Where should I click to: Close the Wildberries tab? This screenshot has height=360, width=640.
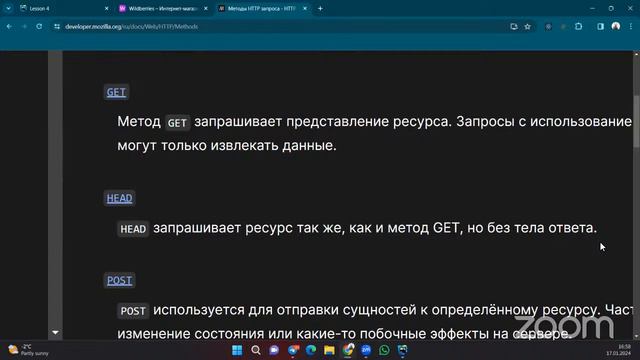point(205,8)
